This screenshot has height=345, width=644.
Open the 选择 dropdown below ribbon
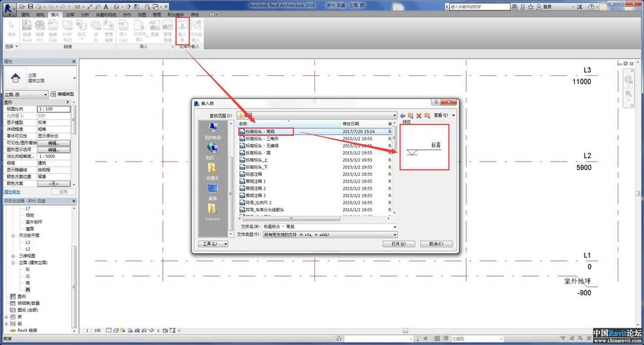(x=12, y=47)
